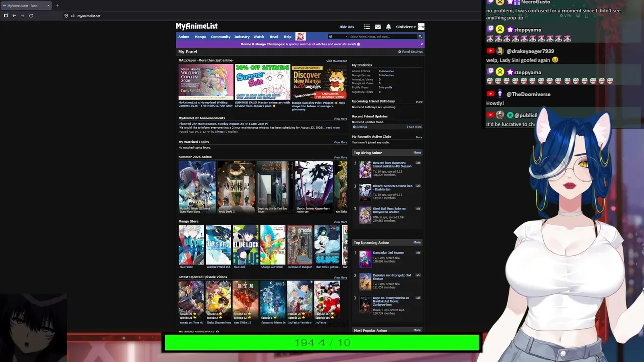Add Dandadan 3rd Season to list
The width and height of the screenshot is (644, 362).
tap(418, 253)
